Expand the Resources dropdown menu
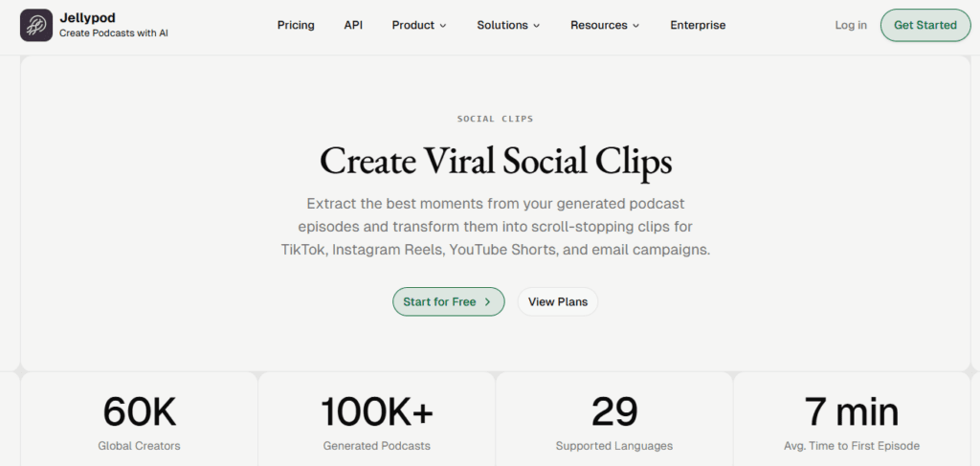 [x=605, y=25]
